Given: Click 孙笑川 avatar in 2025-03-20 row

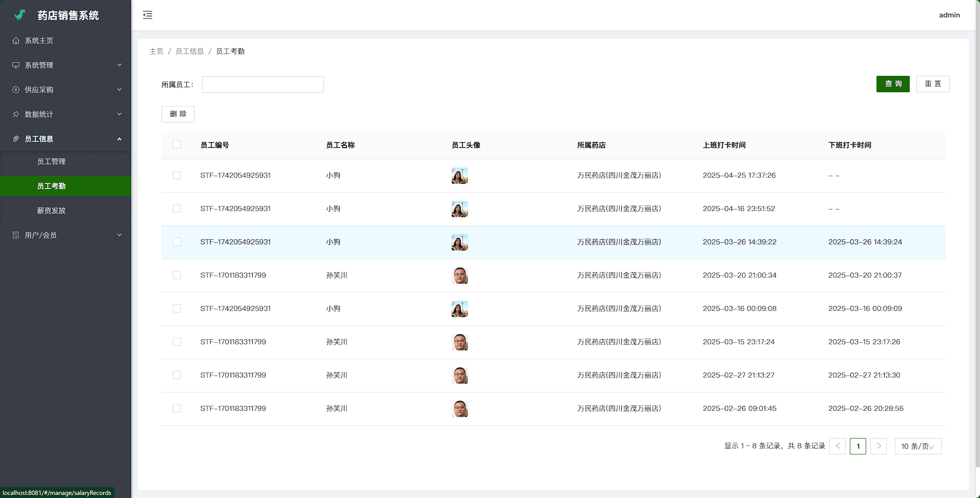Looking at the screenshot, I should tap(460, 276).
